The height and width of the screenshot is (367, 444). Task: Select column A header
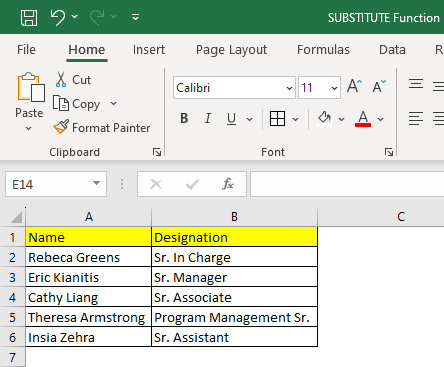tap(89, 217)
